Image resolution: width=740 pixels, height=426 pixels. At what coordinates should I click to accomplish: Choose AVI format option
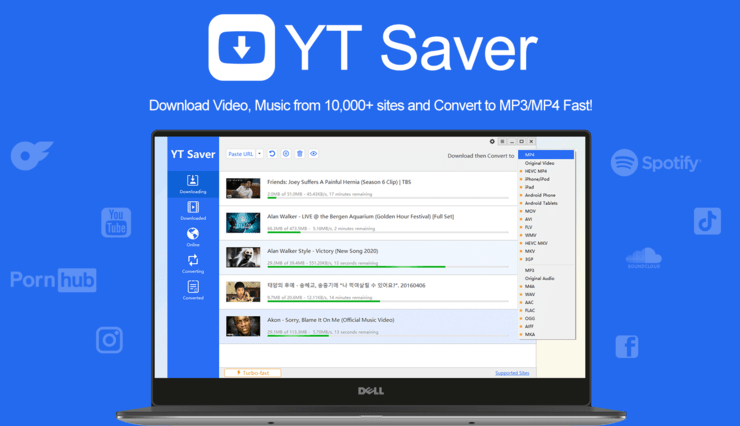coord(529,219)
